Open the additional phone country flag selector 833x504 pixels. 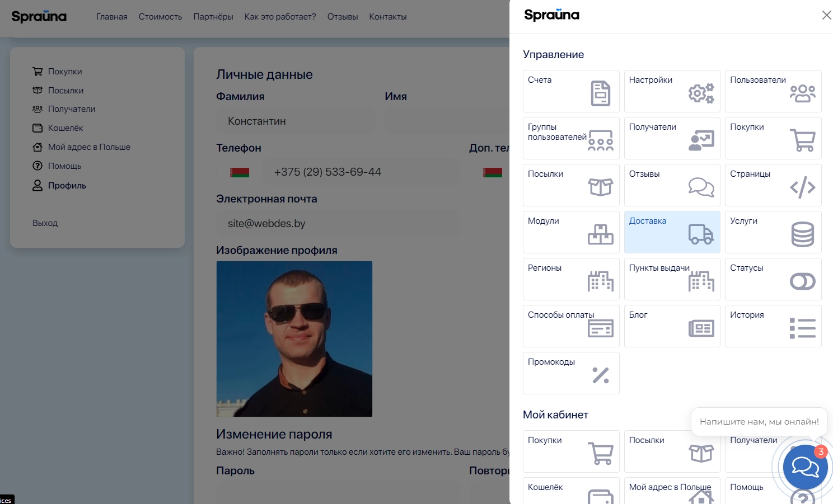(x=493, y=172)
